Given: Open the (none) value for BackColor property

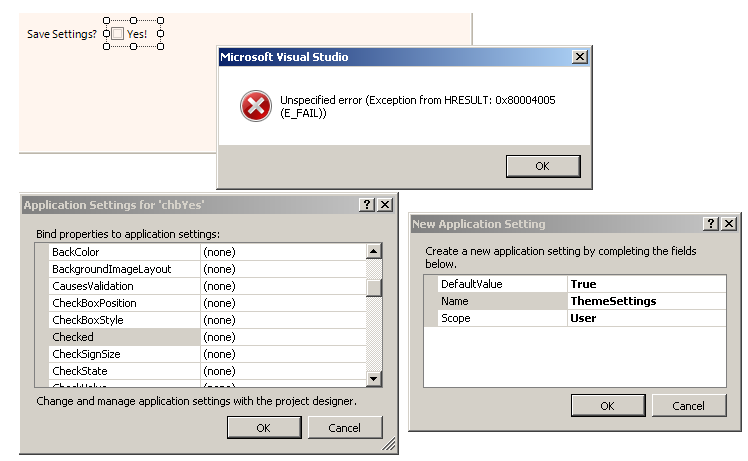Looking at the screenshot, I should 283,252.
